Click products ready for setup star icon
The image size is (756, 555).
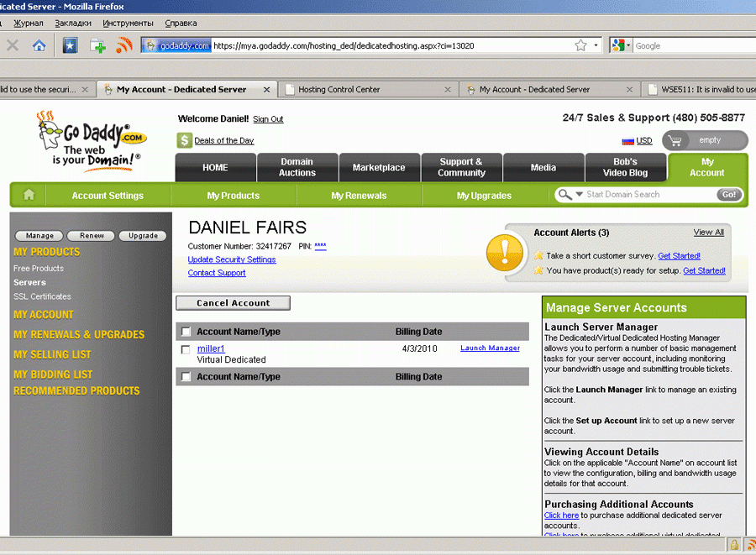[538, 270]
